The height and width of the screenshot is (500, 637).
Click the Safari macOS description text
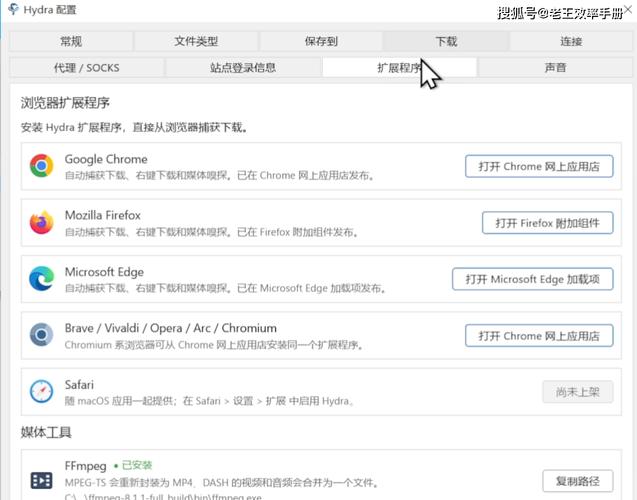209,401
